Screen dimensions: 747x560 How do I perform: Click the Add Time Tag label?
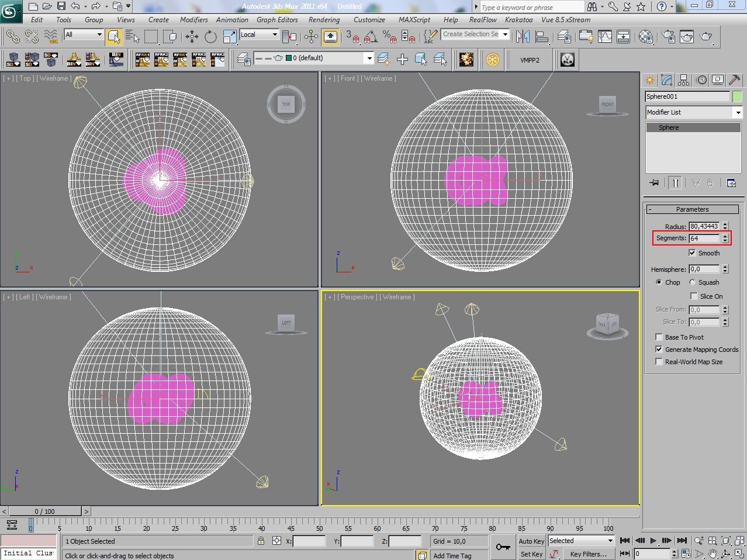452,556
